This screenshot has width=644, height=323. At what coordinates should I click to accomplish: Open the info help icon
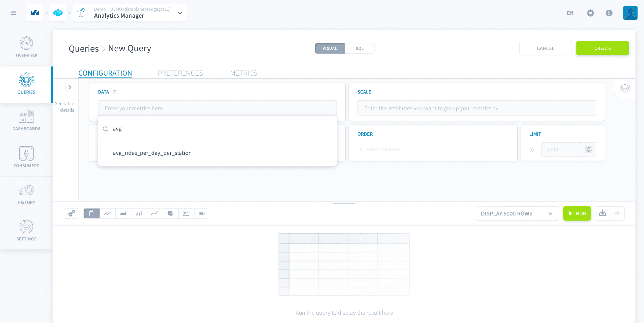click(609, 13)
